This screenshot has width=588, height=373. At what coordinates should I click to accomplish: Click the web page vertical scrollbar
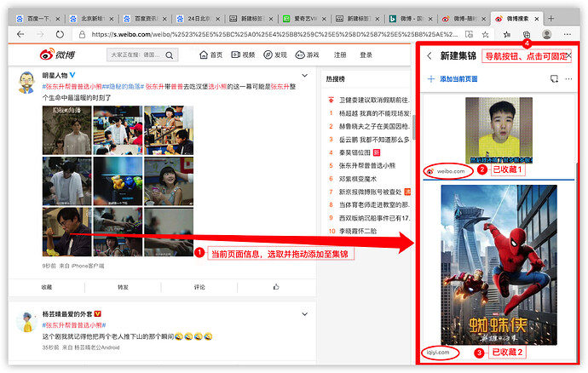413,128
